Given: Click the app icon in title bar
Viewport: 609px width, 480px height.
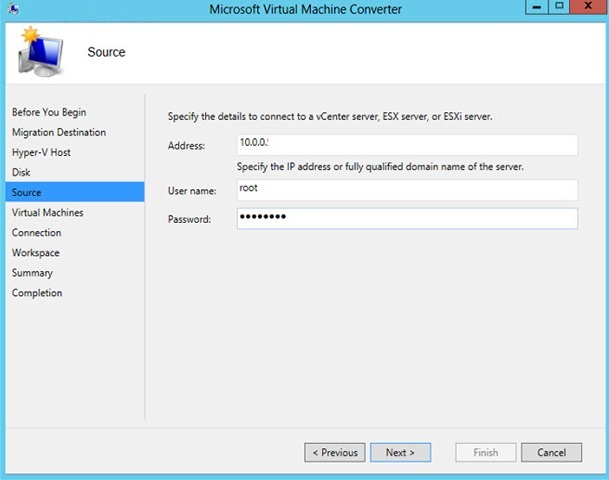Looking at the screenshot, I should [x=13, y=9].
